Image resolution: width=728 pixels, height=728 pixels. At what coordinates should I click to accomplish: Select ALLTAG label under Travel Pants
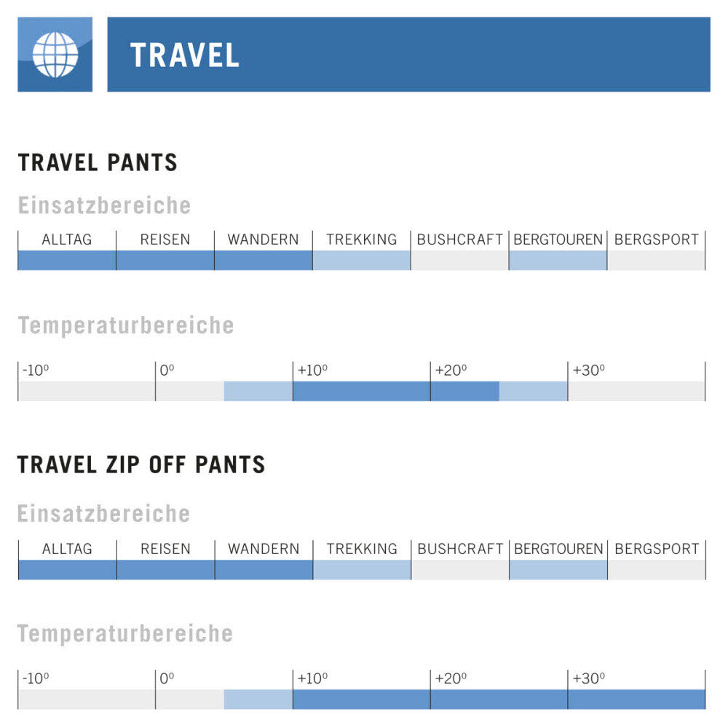tap(67, 240)
